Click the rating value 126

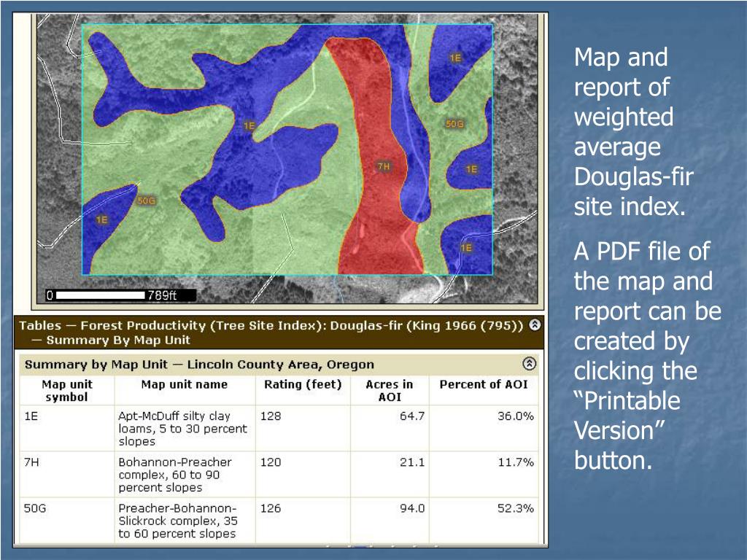pos(271,508)
